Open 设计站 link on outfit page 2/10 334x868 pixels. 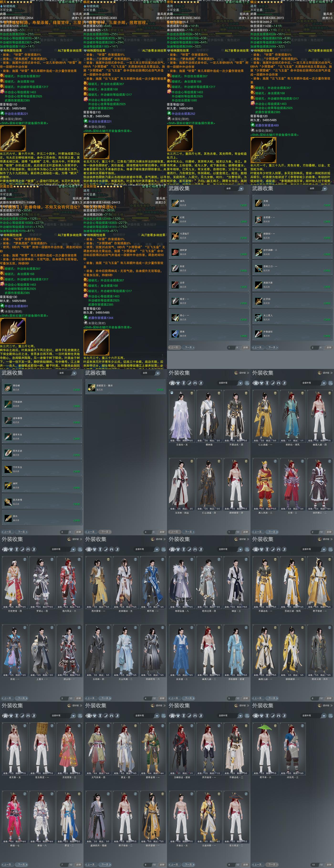pyautogui.click(x=325, y=373)
